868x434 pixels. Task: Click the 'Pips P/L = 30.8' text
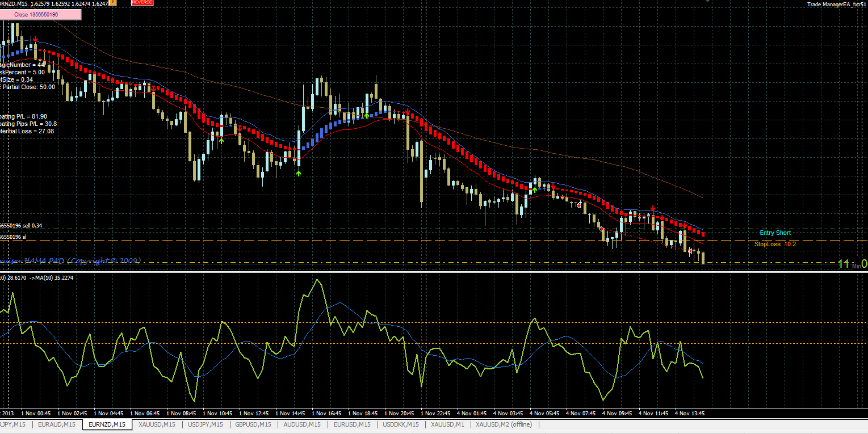36,124
